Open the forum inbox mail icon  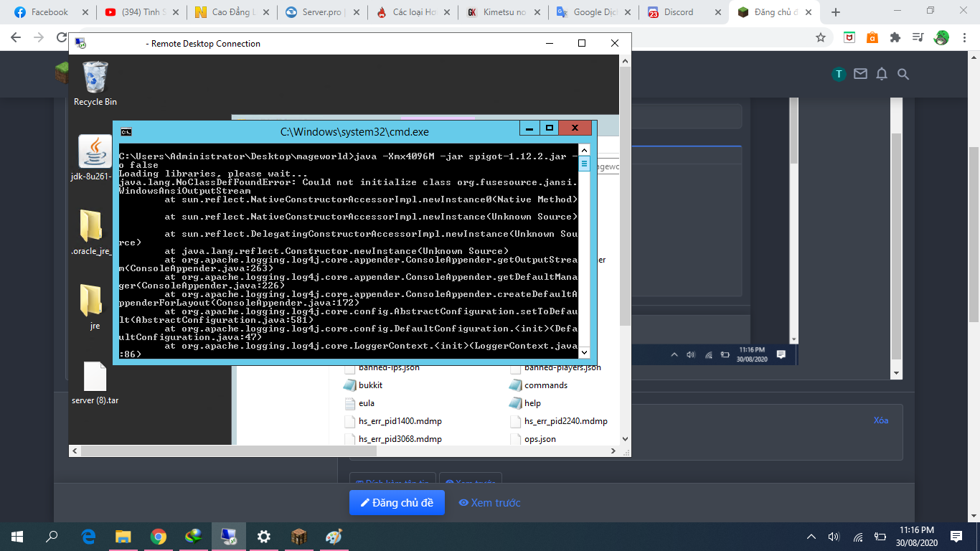pyautogui.click(x=860, y=74)
